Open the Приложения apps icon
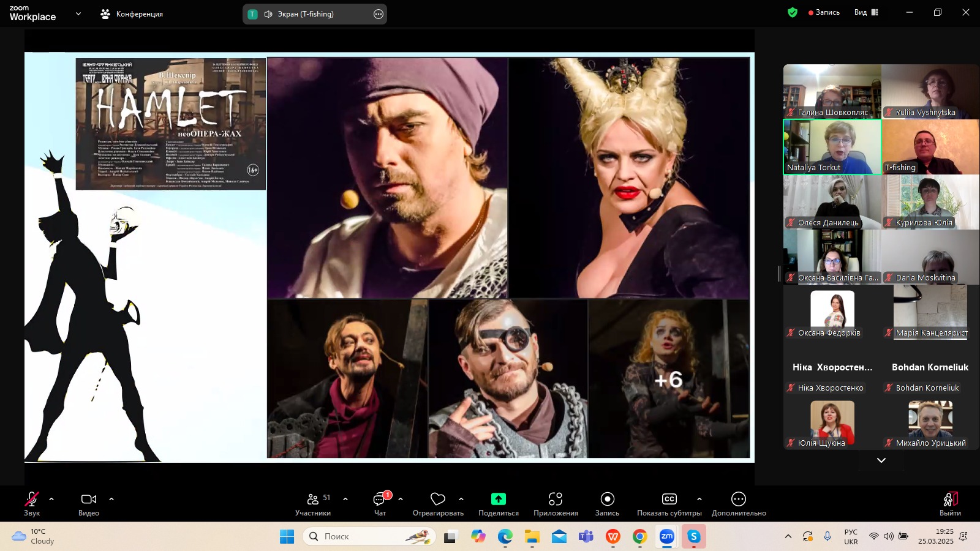This screenshot has width=980, height=551. pos(556,500)
